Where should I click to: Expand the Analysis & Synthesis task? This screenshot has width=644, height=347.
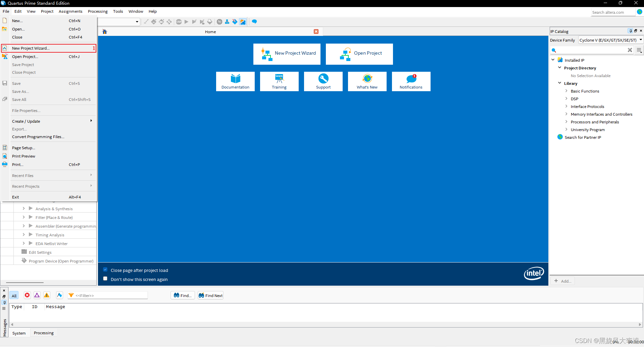pos(23,209)
